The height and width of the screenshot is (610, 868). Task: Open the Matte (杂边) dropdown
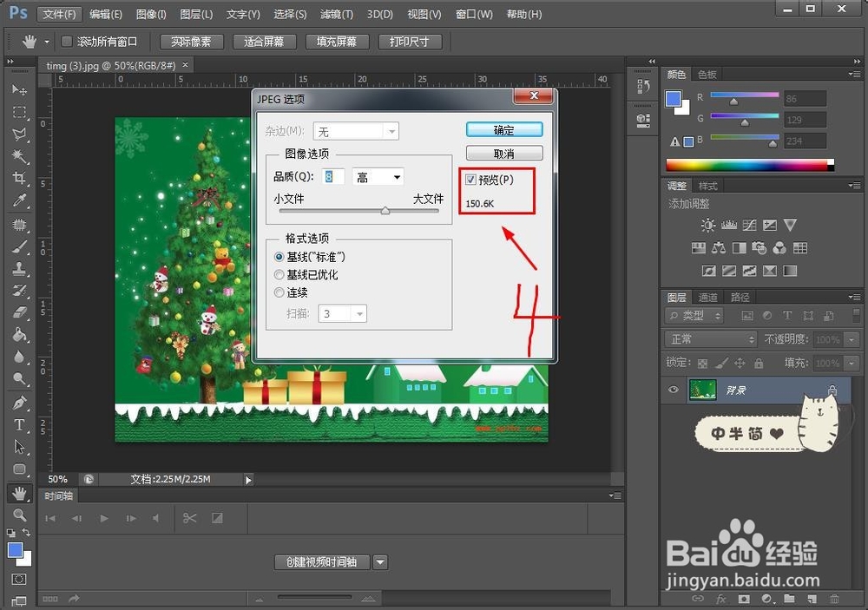(x=356, y=131)
